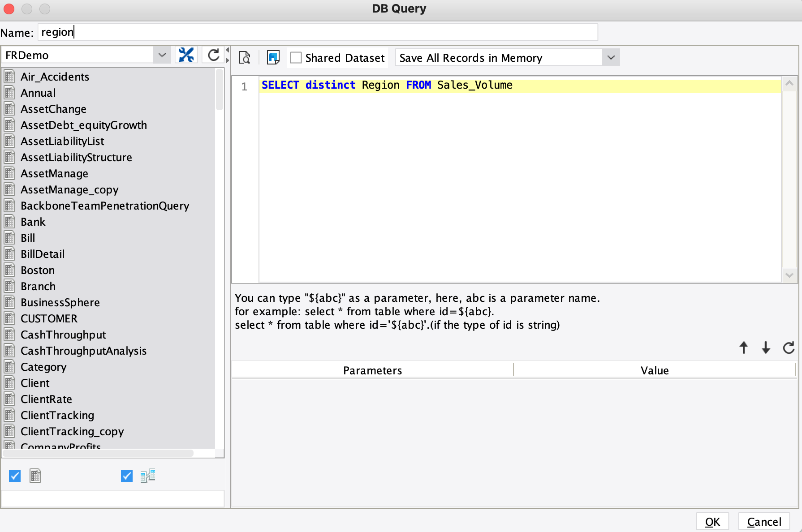Uncheck the tables filter checkbox
The height and width of the screenshot is (532, 802).
14,476
